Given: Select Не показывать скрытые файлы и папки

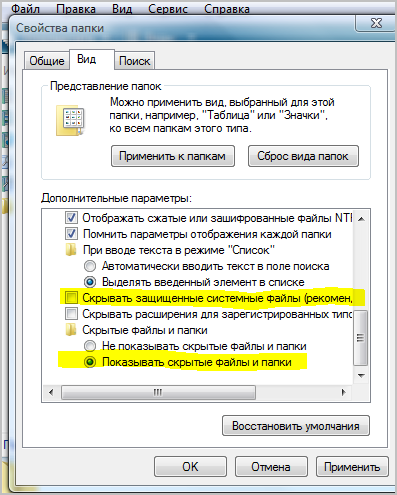Looking at the screenshot, I should click(x=90, y=346).
